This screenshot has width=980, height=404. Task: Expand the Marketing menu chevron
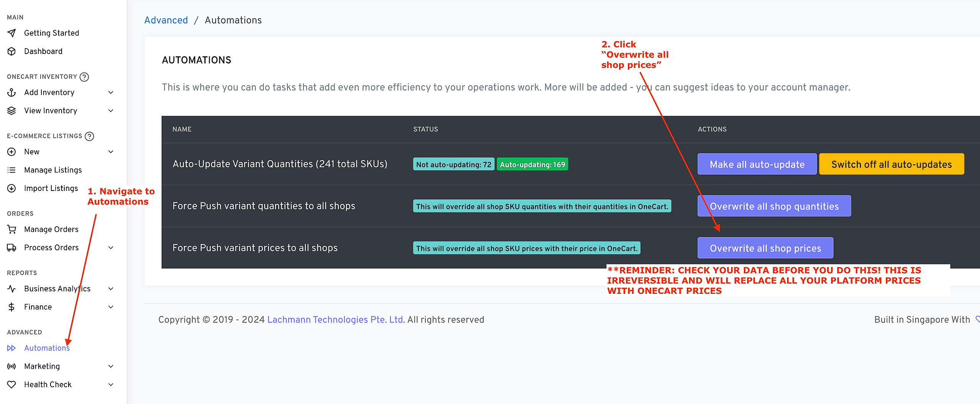click(x=111, y=367)
